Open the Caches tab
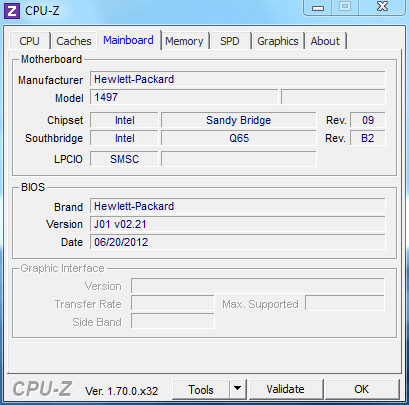Screen dimensions: 409x405 (74, 41)
